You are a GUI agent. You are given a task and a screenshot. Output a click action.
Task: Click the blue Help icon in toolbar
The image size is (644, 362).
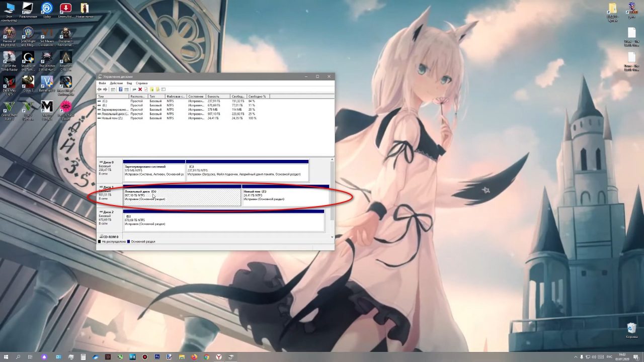tap(121, 89)
